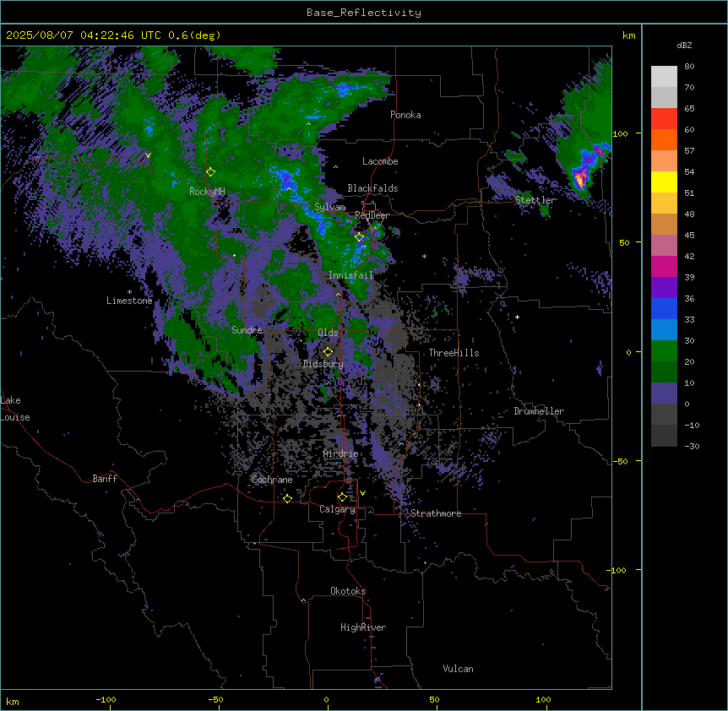Click the white asterisk marker east of Innisfail
The width and height of the screenshot is (728, 711).
click(x=424, y=256)
